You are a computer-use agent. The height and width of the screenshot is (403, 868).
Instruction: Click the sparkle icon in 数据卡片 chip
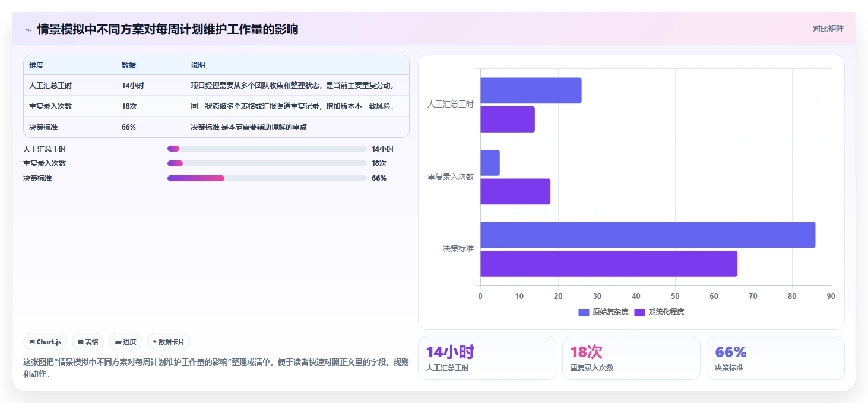(x=154, y=342)
